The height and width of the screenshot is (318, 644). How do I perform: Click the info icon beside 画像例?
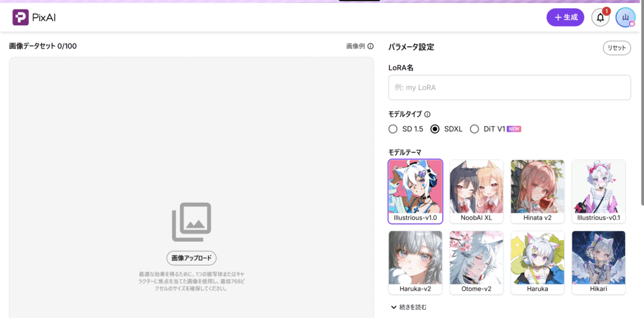(370, 47)
